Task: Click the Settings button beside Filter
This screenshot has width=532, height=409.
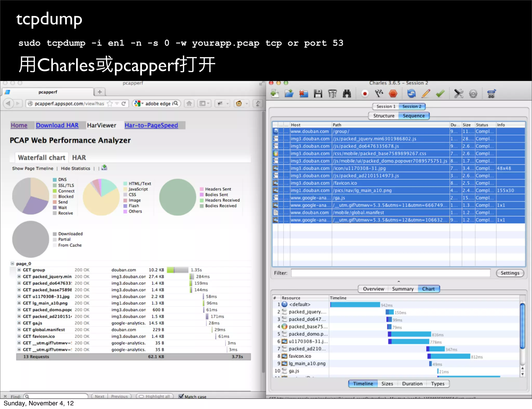Action: click(x=510, y=273)
